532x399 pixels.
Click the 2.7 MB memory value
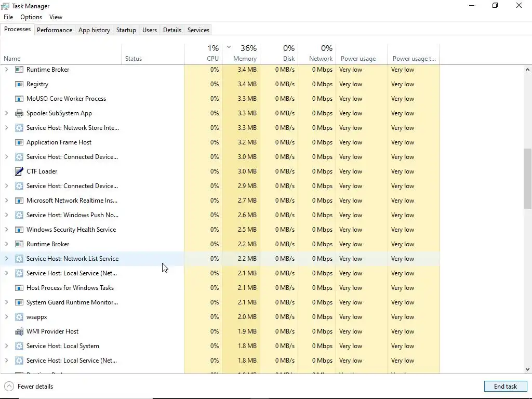(x=247, y=201)
